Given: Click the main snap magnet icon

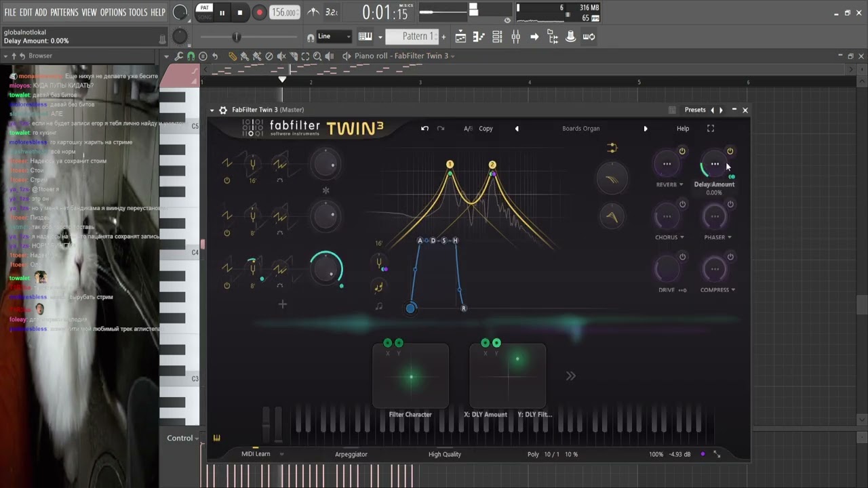Looking at the screenshot, I should 311,38.
